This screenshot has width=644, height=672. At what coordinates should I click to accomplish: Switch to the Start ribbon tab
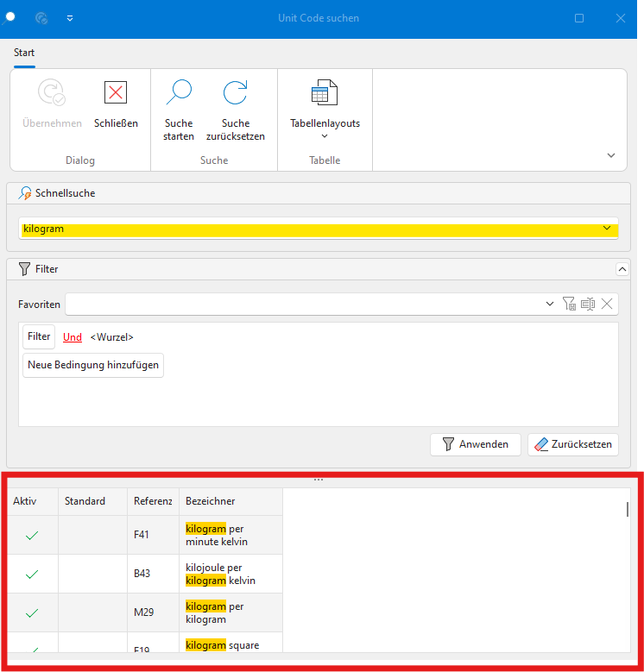click(x=24, y=53)
